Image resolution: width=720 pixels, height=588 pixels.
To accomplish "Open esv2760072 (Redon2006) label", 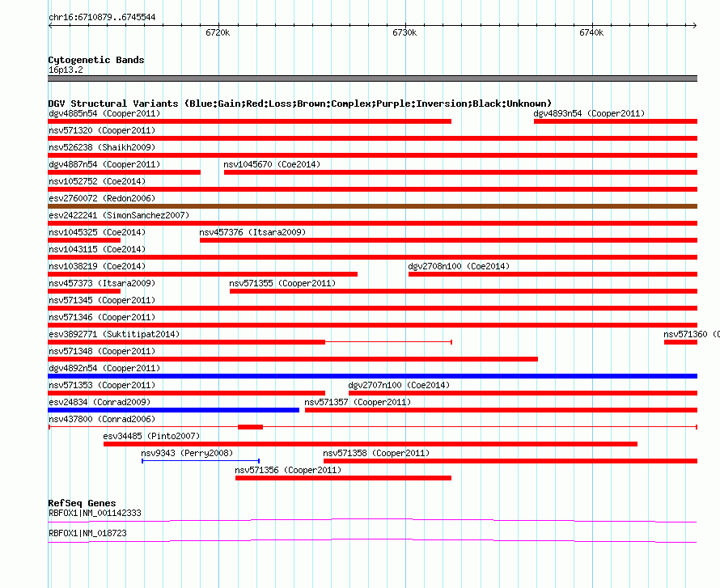I will point(102,198).
